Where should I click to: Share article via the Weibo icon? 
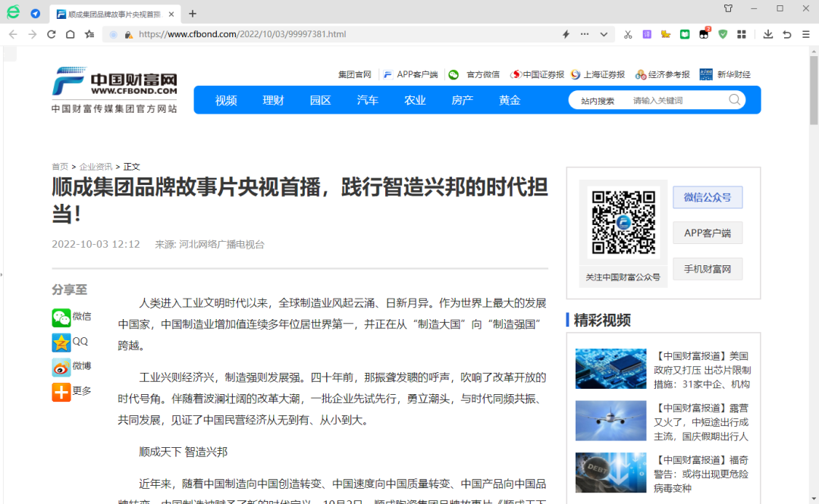(61, 367)
